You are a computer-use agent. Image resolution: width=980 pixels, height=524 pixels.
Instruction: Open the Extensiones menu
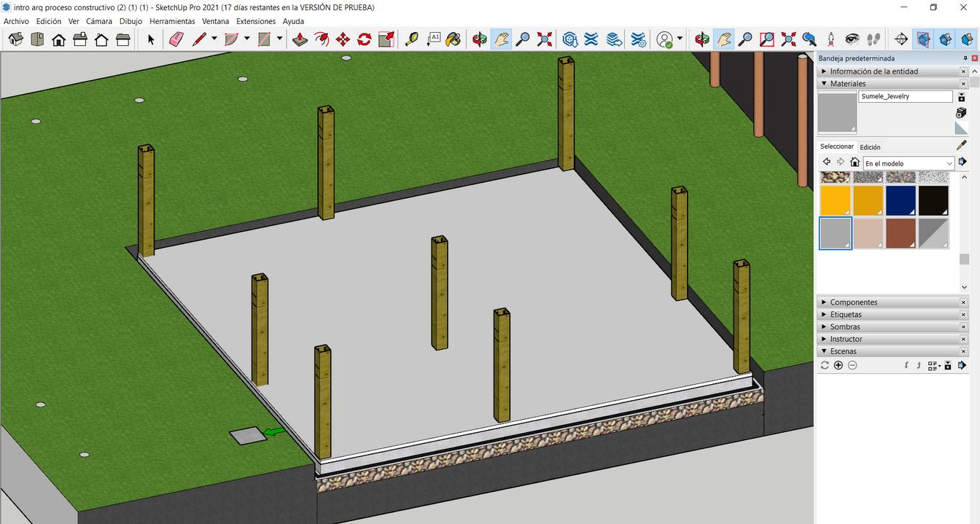pyautogui.click(x=256, y=21)
